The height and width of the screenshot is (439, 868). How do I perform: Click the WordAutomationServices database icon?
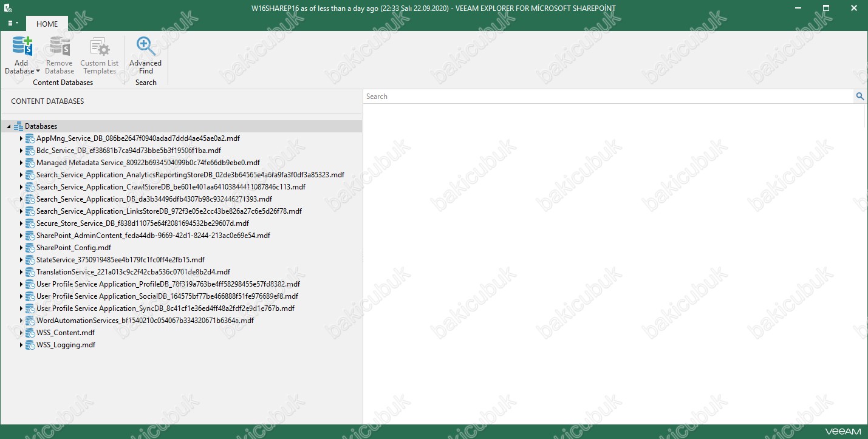[x=30, y=321]
